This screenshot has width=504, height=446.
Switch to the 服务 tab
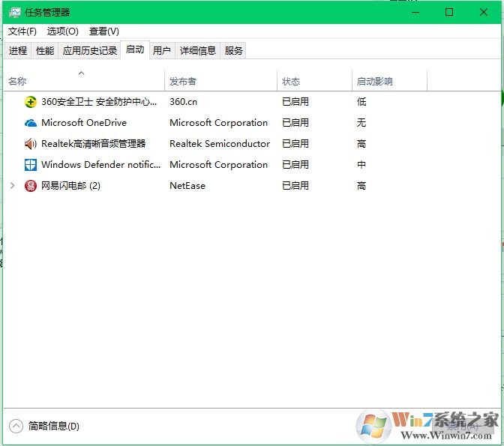tap(233, 50)
